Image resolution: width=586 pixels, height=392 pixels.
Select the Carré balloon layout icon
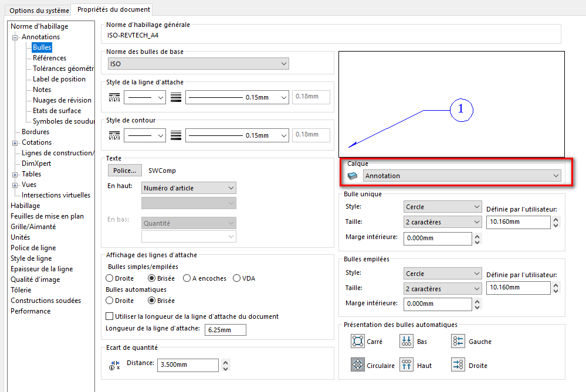pos(358,341)
